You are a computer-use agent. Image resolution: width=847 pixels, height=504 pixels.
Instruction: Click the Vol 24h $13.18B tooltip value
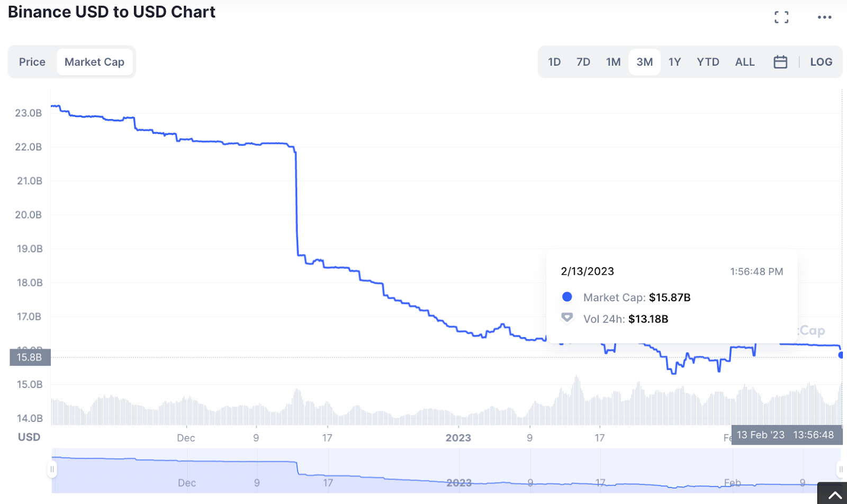click(648, 319)
